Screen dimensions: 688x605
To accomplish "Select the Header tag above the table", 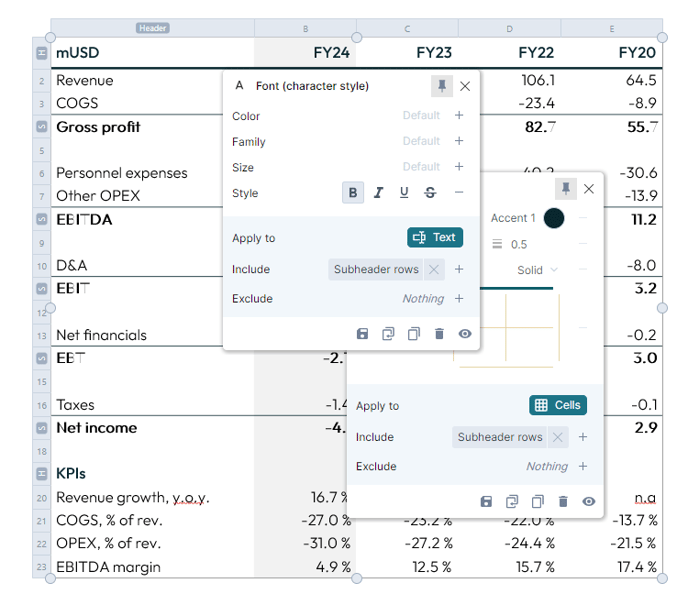I will (153, 28).
